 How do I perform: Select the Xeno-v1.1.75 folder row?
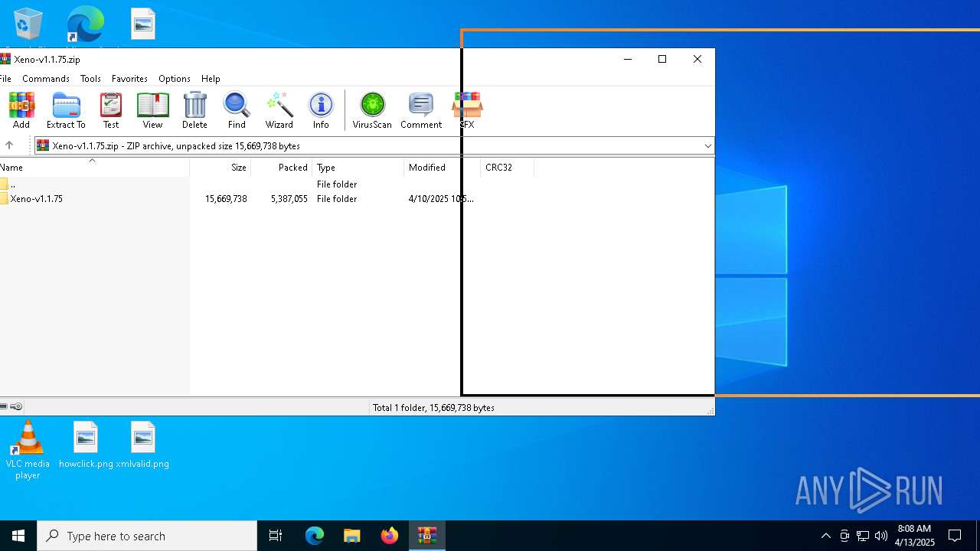(x=237, y=199)
